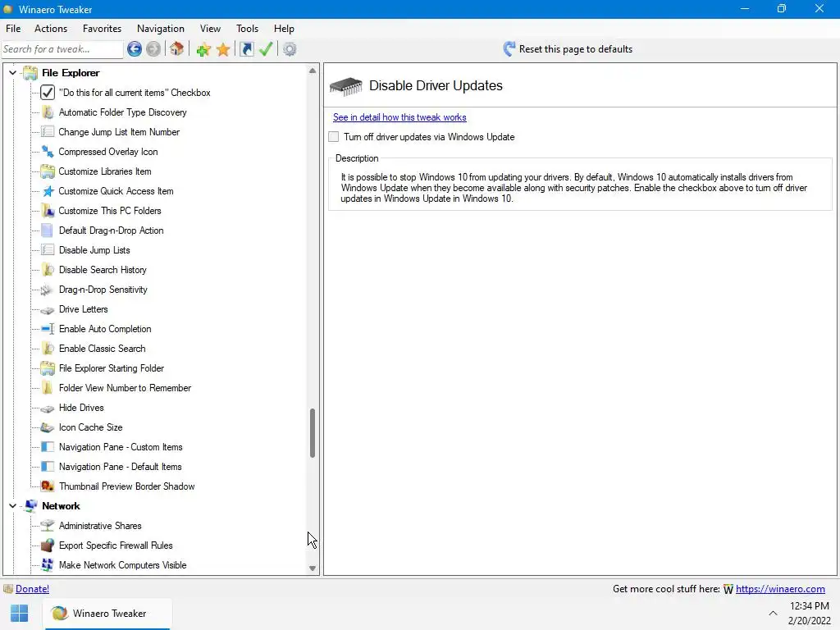Click the taskbar clock showing 12:34 PM
Viewport: 840px width, 630px height.
809,606
